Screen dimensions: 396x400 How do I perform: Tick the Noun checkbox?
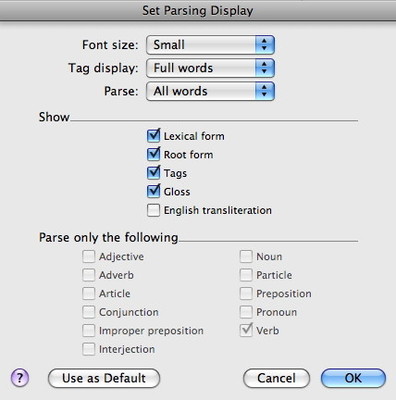click(246, 257)
